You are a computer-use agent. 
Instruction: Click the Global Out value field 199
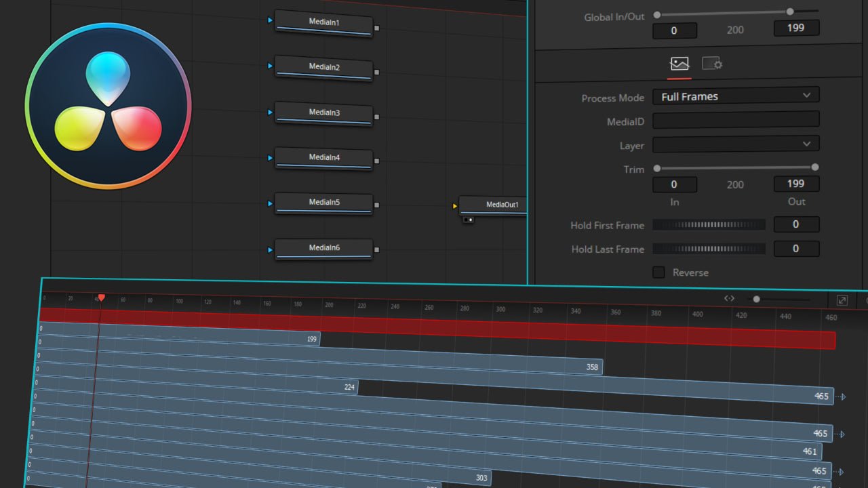click(796, 28)
